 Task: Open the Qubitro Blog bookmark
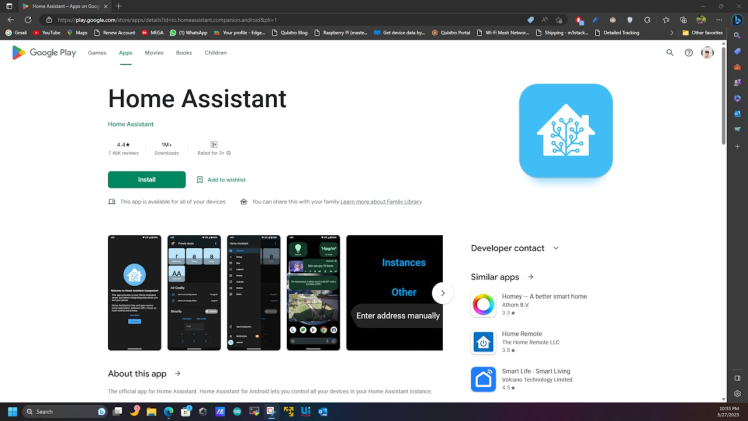click(290, 33)
